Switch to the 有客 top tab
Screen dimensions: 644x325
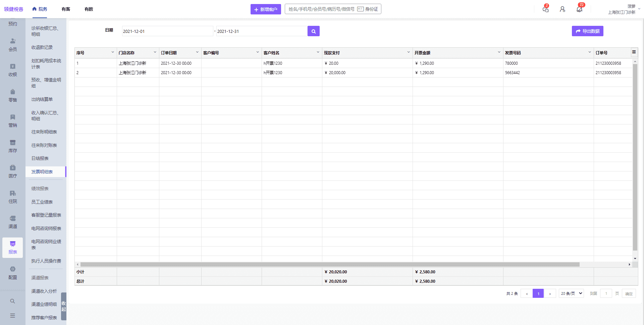[66, 9]
